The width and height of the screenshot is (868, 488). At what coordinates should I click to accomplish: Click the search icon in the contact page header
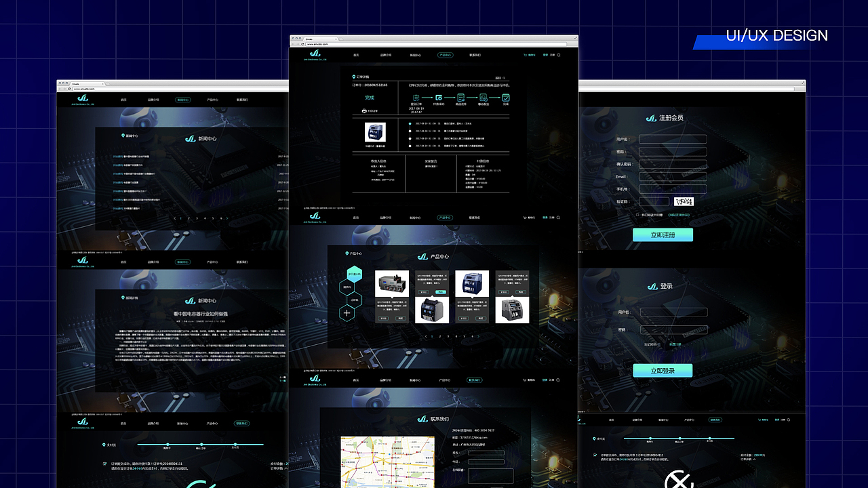pyautogui.click(x=559, y=380)
